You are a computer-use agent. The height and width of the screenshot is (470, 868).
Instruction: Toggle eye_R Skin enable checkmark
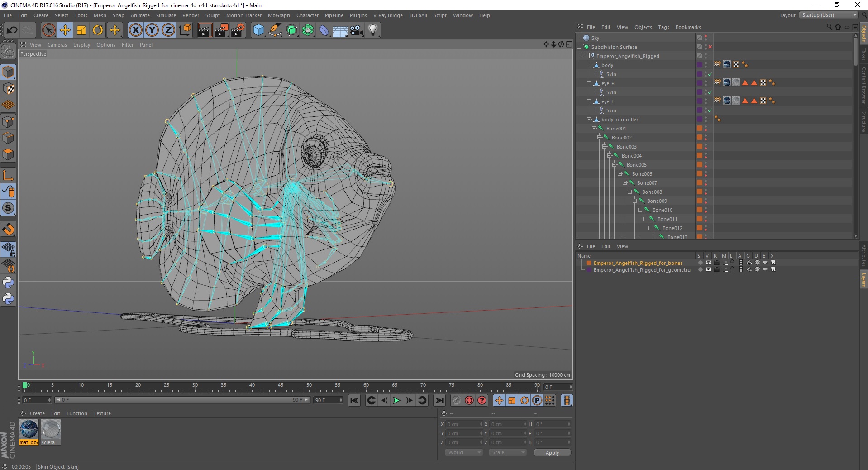pyautogui.click(x=710, y=92)
